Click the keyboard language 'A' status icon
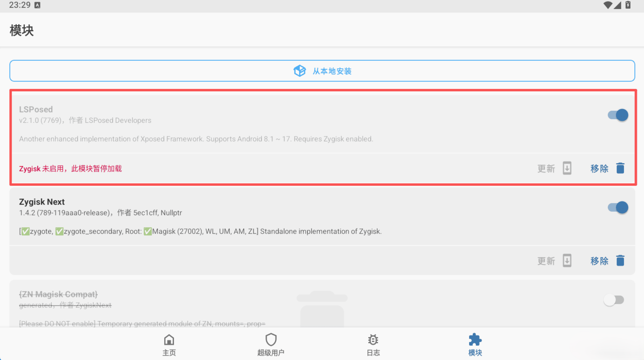Screen dimensions: 644x360 pos(37,5)
